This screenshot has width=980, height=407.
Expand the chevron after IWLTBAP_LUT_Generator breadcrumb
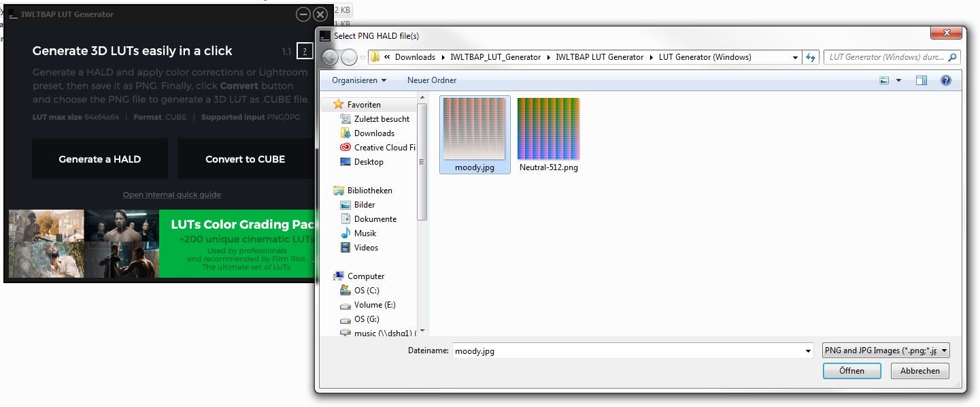pos(548,57)
